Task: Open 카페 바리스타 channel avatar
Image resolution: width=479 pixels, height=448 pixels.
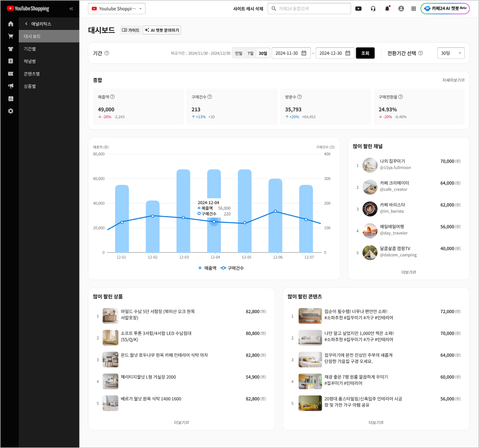Action: coord(370,209)
